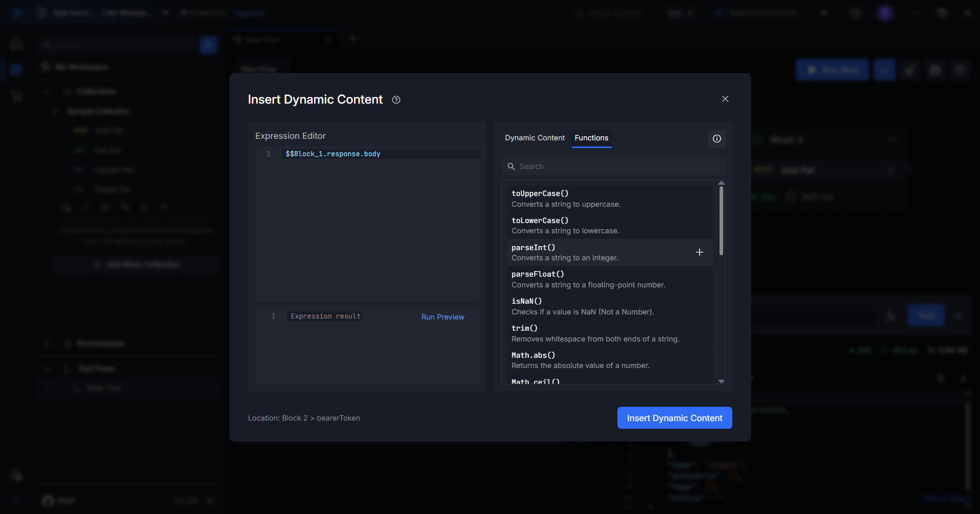
Task: Click the function list scroll up arrow
Action: 721,183
